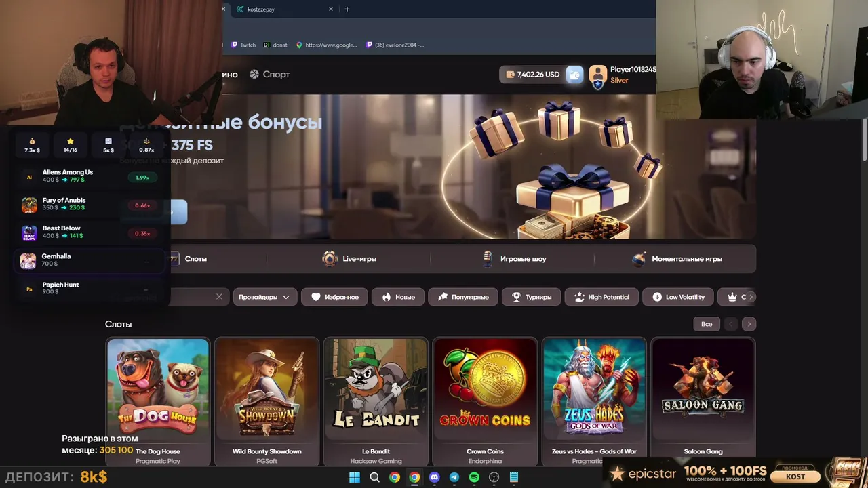Filter games by Low Volatility
Viewport: 868px width, 488px height.
point(678,297)
